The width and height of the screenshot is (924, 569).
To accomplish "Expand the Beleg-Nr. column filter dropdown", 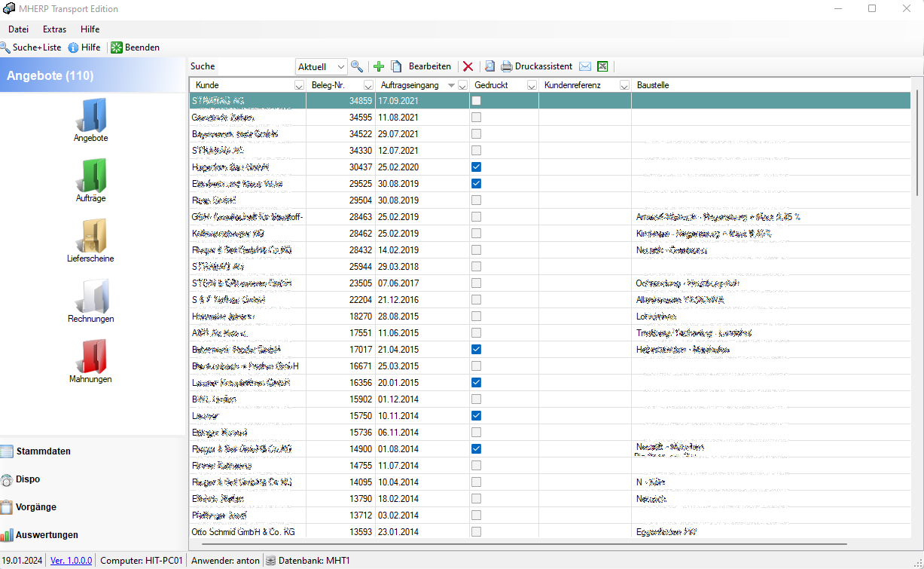I will [x=368, y=85].
